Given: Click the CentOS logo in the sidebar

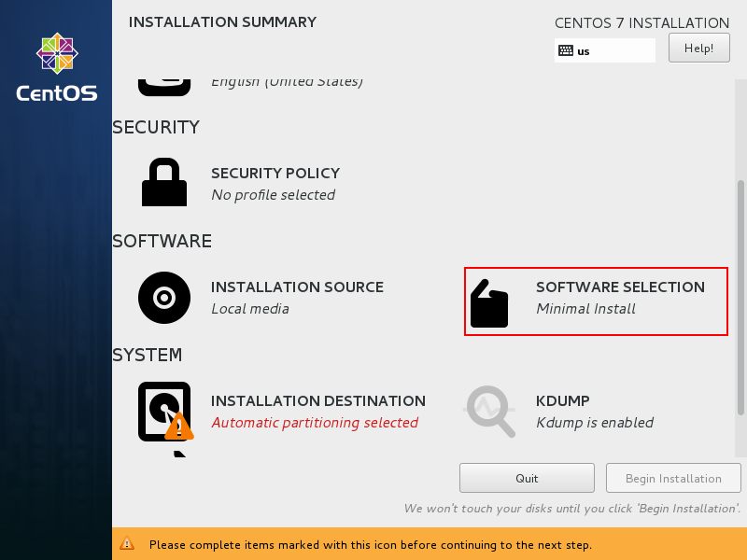Looking at the screenshot, I should click(57, 67).
